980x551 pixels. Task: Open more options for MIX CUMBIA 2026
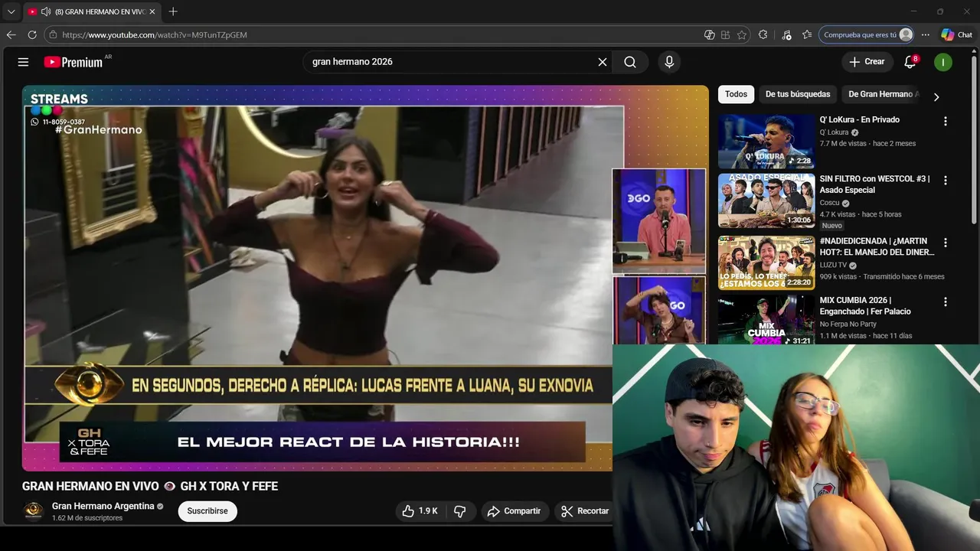946,302
